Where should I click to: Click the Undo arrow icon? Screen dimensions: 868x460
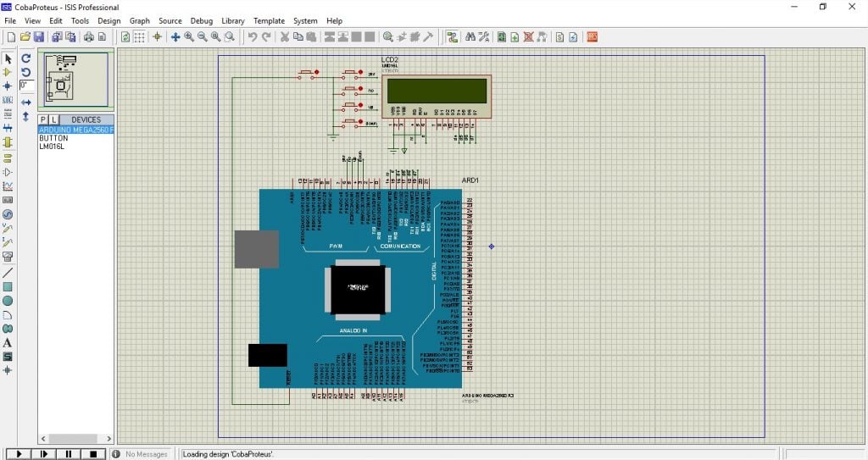(253, 37)
